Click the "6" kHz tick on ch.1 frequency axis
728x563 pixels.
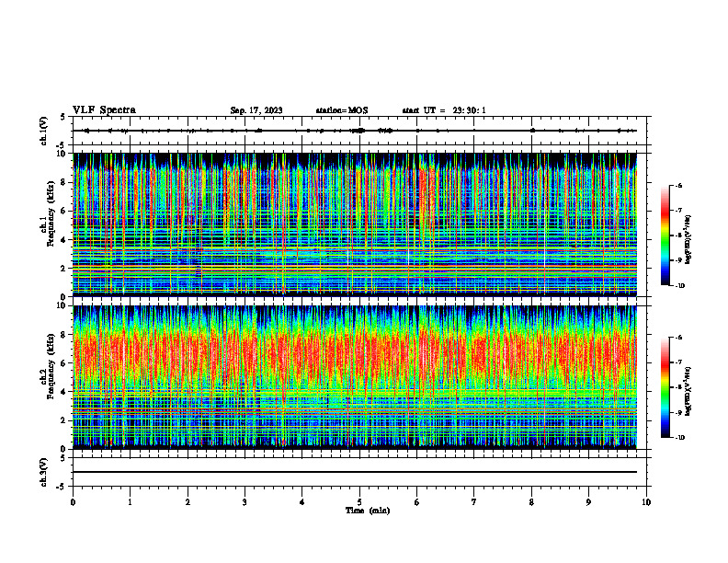pos(63,211)
